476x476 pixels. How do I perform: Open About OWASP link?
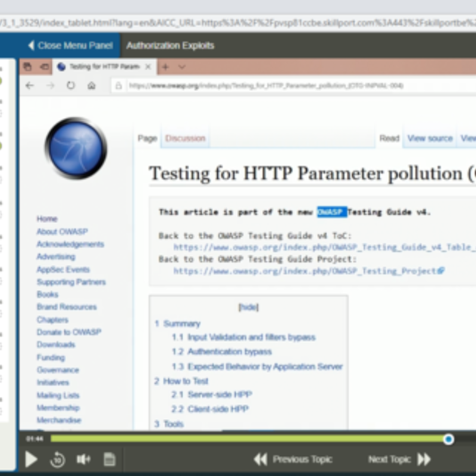62,231
